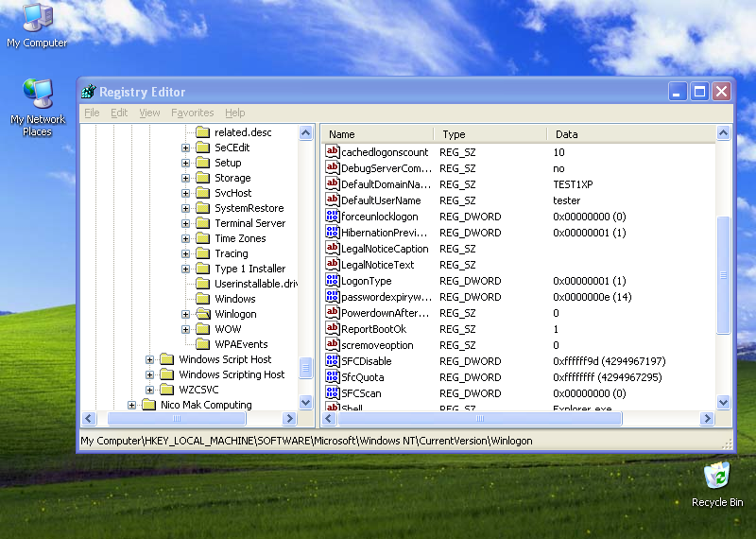This screenshot has height=539, width=756.
Task: Click the SFCDisable DWORD icon
Action: (333, 361)
